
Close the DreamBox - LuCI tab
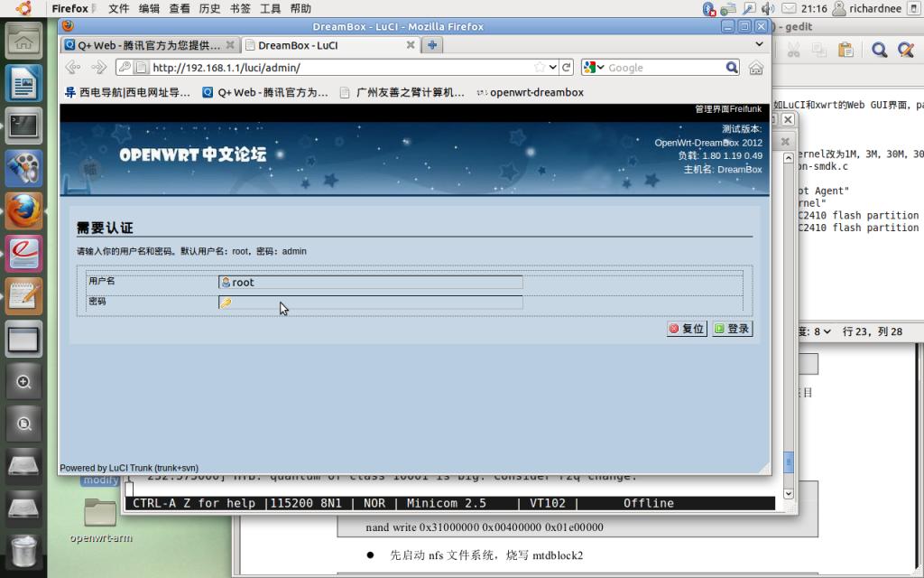(x=411, y=45)
